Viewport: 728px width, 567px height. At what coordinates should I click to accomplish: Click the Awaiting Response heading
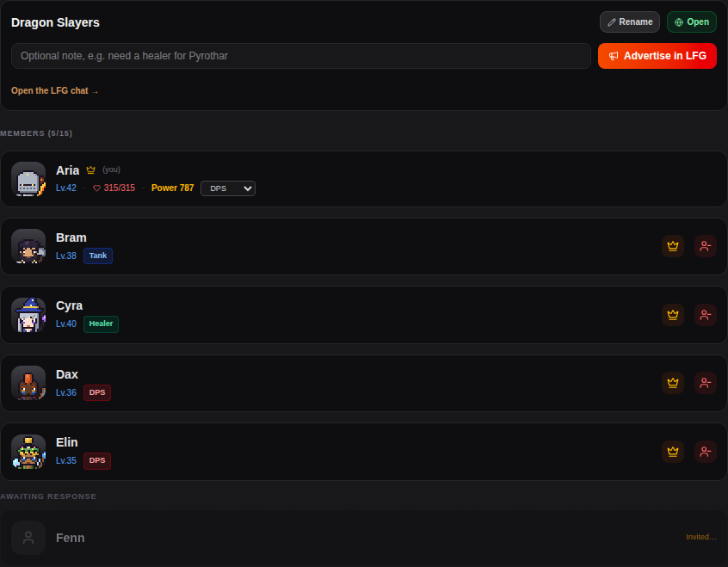(x=48, y=496)
